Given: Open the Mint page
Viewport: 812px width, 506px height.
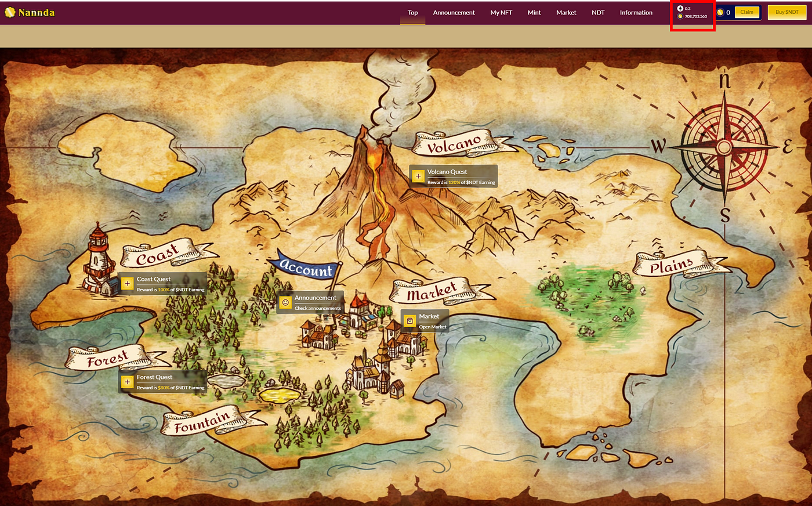Looking at the screenshot, I should [534, 12].
